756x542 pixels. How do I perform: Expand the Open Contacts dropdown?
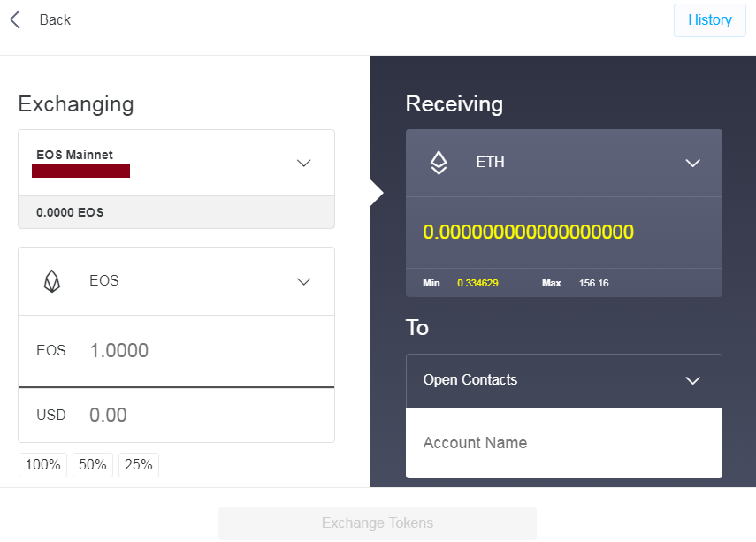(564, 380)
